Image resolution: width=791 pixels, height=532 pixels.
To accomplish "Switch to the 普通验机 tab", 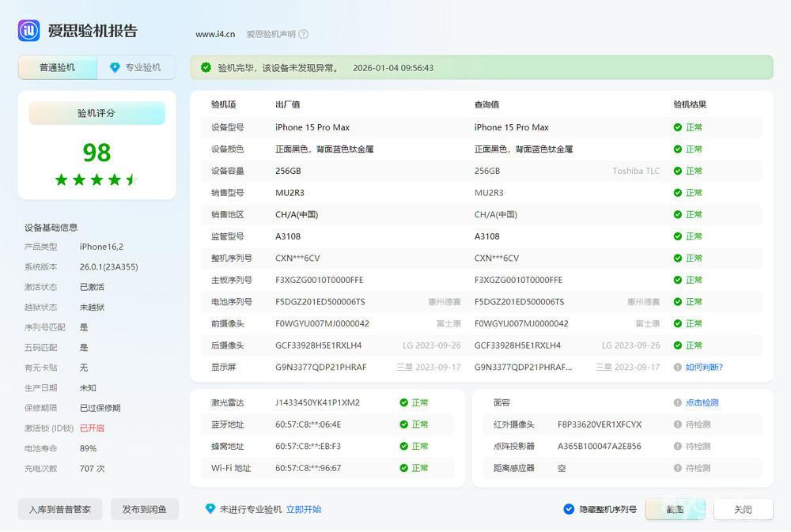I will [58, 68].
